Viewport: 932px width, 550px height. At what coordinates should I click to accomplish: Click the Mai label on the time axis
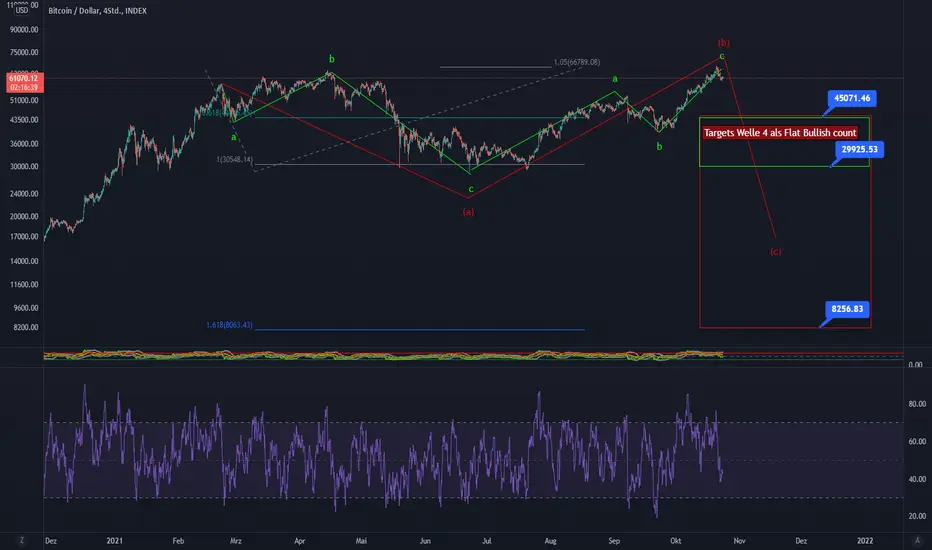pyautogui.click(x=361, y=540)
